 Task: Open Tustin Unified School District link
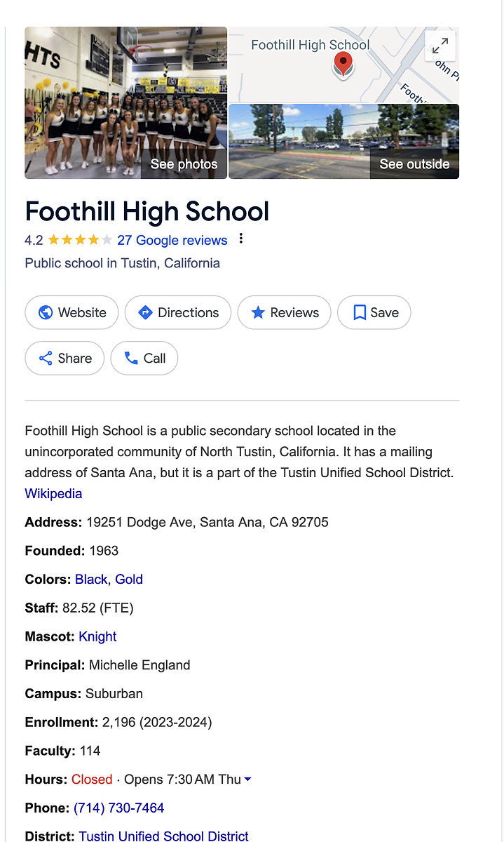(163, 836)
